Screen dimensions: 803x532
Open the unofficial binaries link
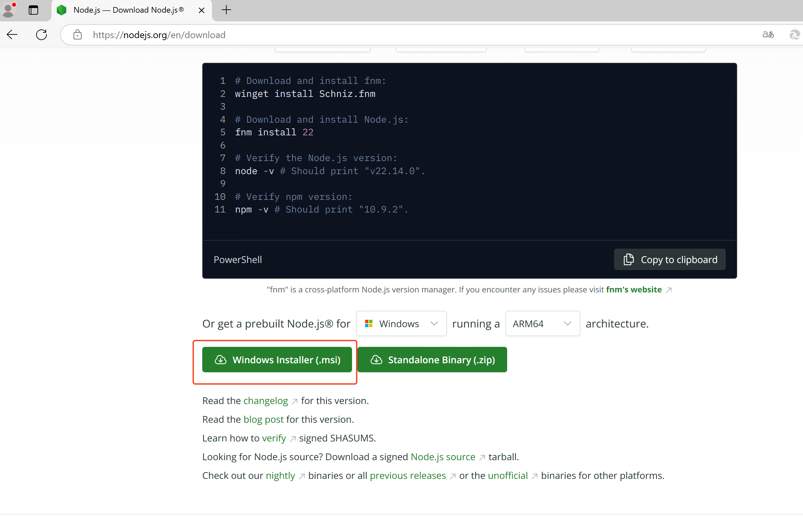[x=508, y=476]
